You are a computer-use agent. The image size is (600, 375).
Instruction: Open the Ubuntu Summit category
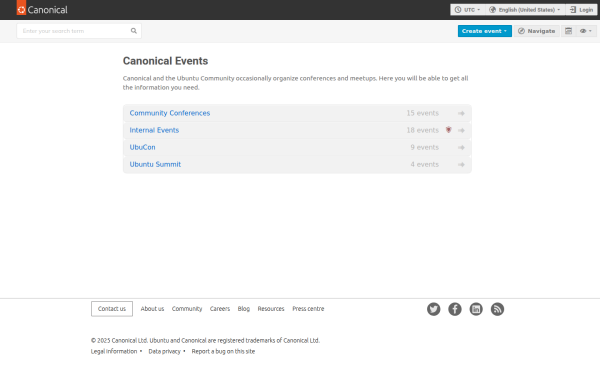point(155,164)
